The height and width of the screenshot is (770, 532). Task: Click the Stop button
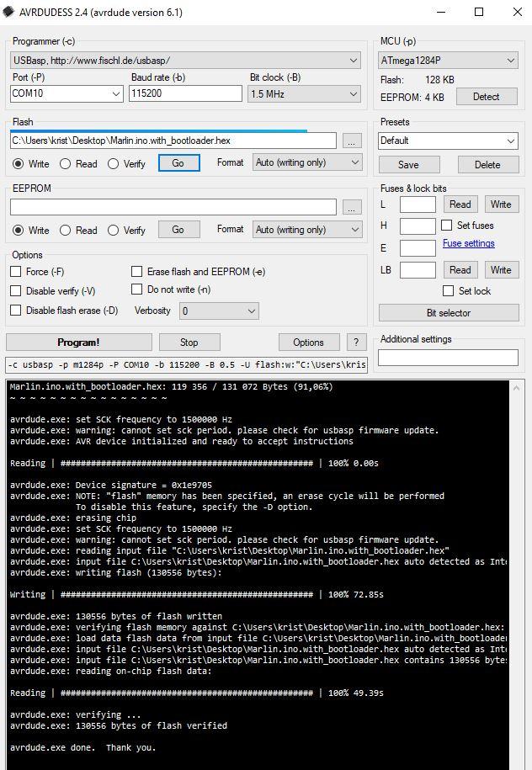(189, 343)
